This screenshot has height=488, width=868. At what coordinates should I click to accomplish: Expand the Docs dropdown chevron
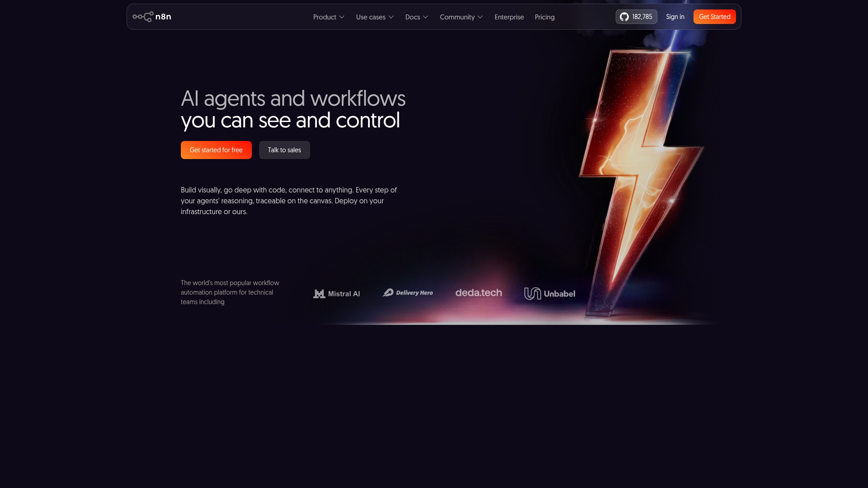(425, 17)
